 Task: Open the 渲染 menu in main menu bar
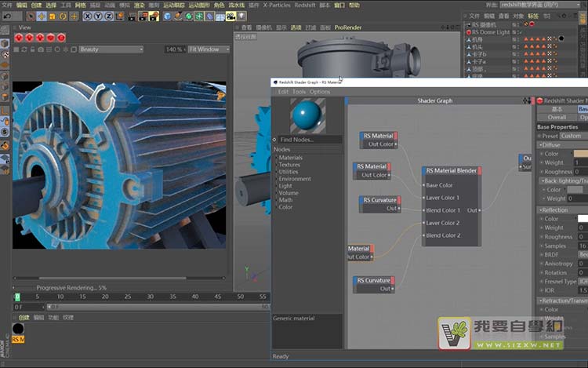pos(139,5)
